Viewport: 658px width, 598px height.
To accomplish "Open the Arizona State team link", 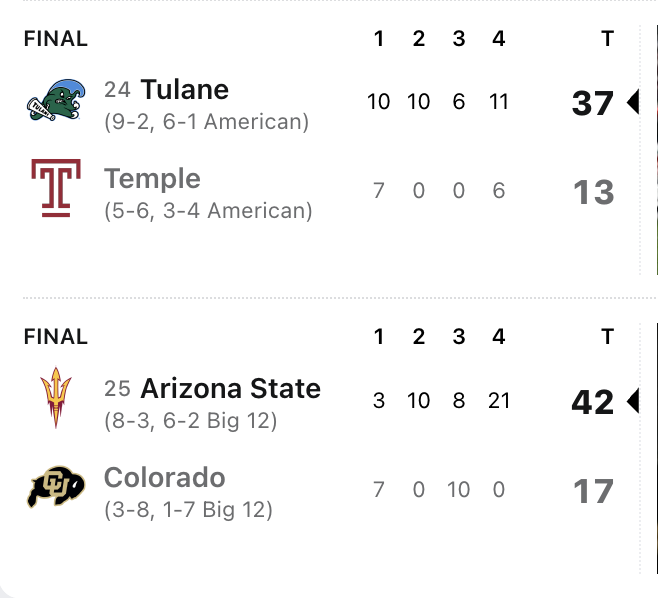I will (x=230, y=388).
